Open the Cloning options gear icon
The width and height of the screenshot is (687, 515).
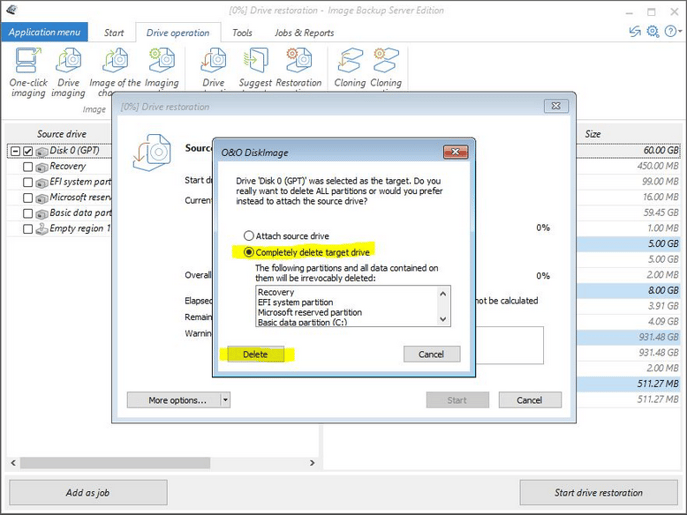[386, 60]
